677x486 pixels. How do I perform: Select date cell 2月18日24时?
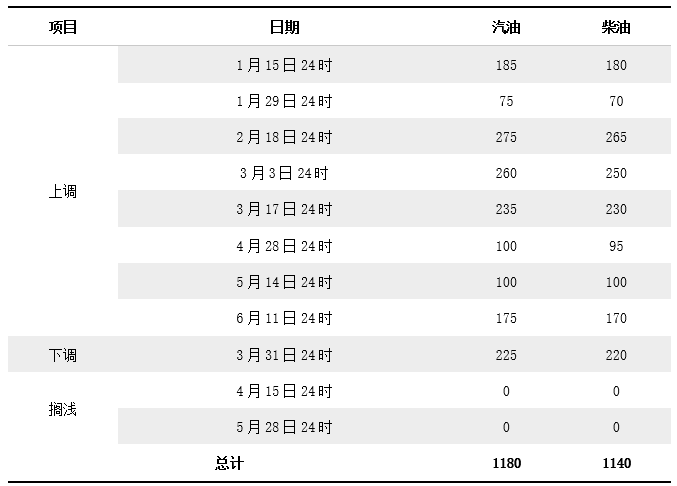285,137
